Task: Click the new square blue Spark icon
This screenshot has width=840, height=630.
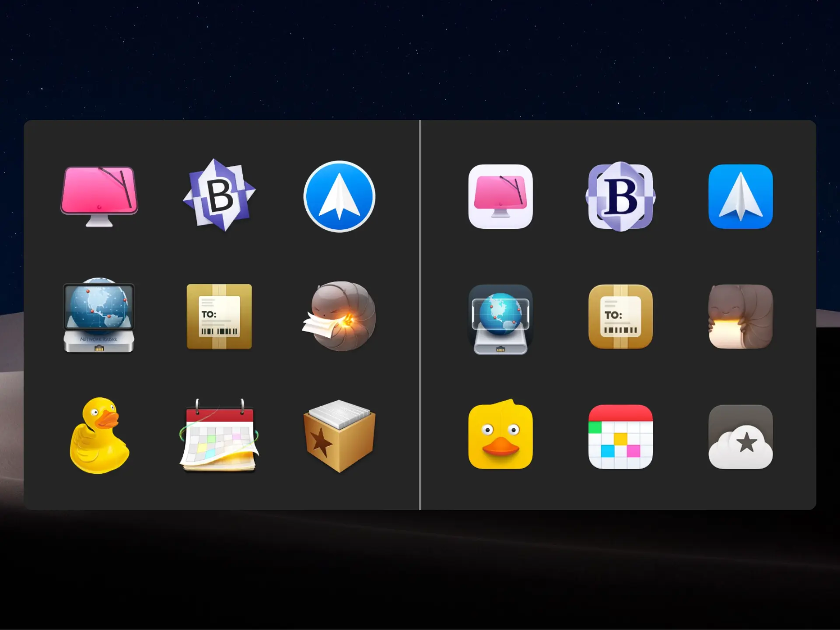Action: (x=740, y=196)
